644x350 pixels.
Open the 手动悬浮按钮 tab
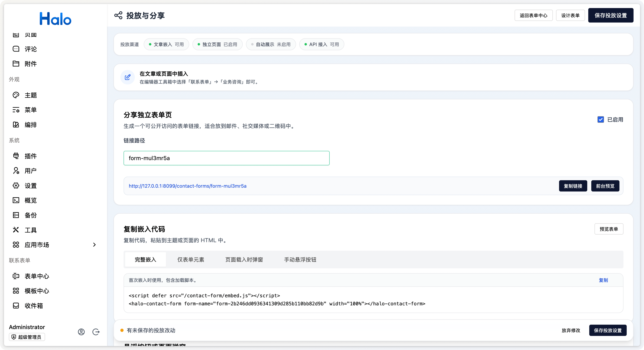click(x=300, y=259)
